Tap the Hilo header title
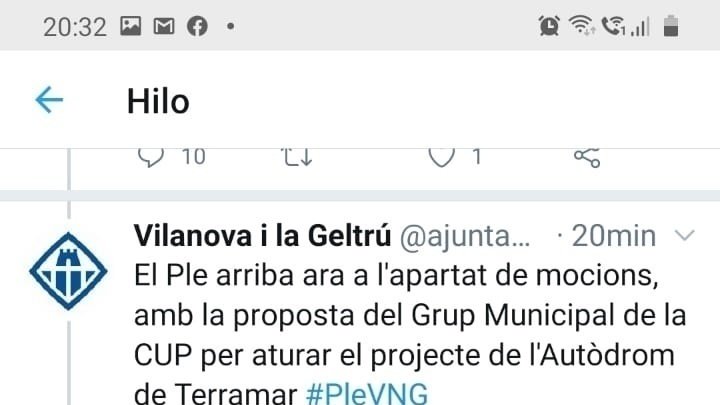 coord(158,101)
